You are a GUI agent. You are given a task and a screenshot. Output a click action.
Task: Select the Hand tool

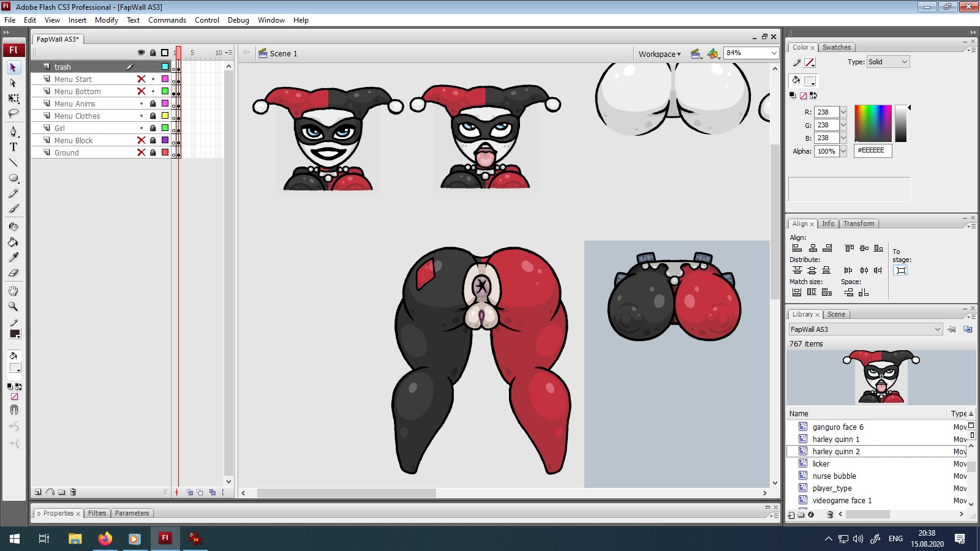click(x=13, y=291)
